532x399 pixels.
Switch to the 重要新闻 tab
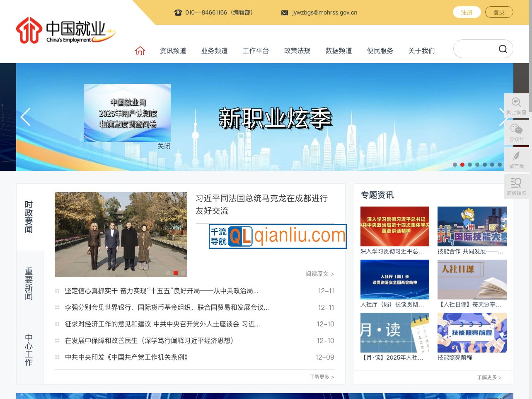[29, 283]
